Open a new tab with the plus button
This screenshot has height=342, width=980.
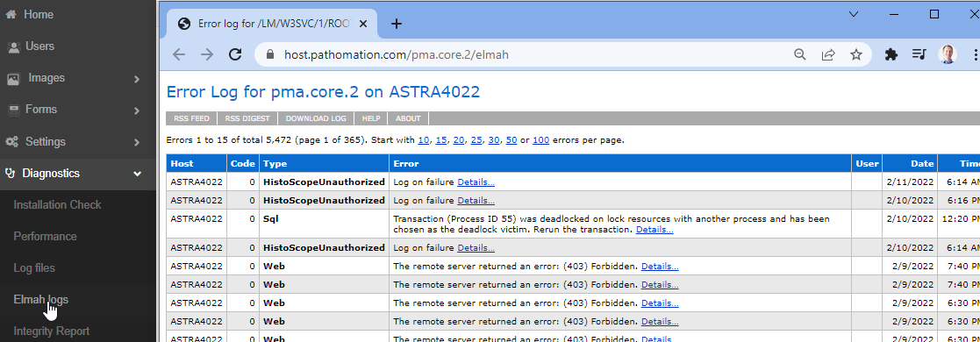[397, 24]
